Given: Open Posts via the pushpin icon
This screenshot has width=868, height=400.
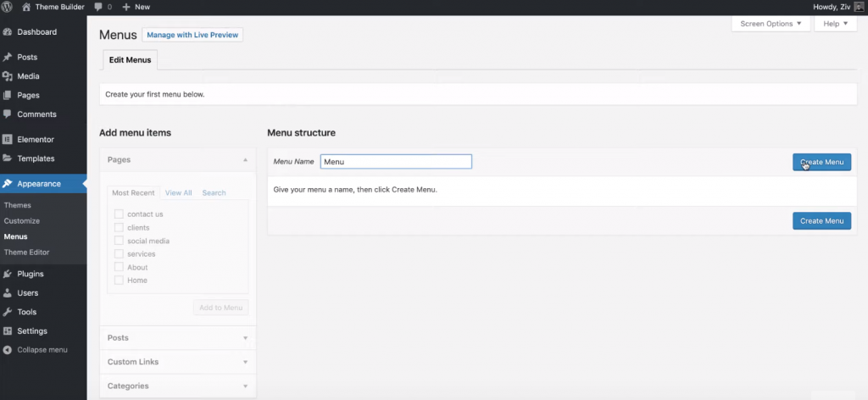Looking at the screenshot, I should [8, 58].
